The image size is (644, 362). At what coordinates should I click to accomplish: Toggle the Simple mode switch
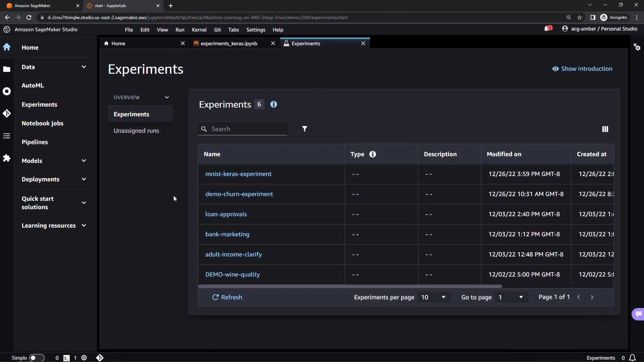click(x=37, y=358)
